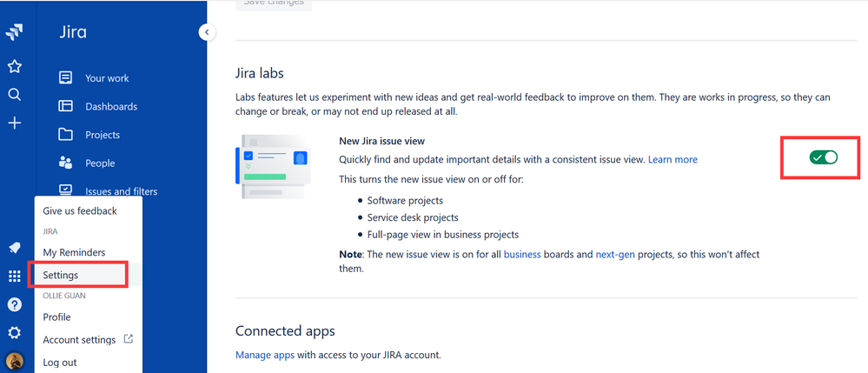Open Account settings external link
This screenshot has width=868, height=373.
[x=88, y=340]
